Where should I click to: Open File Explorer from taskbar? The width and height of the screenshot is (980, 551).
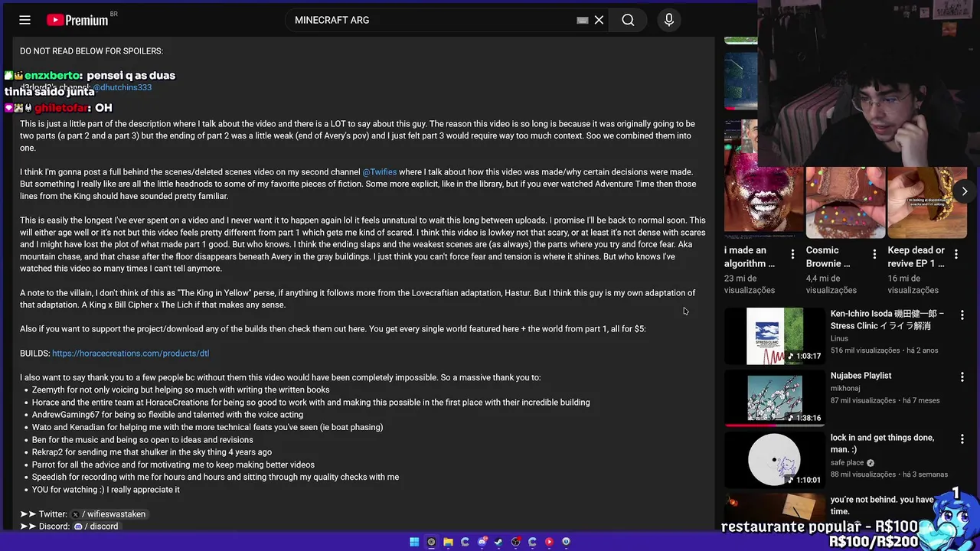[x=448, y=542]
